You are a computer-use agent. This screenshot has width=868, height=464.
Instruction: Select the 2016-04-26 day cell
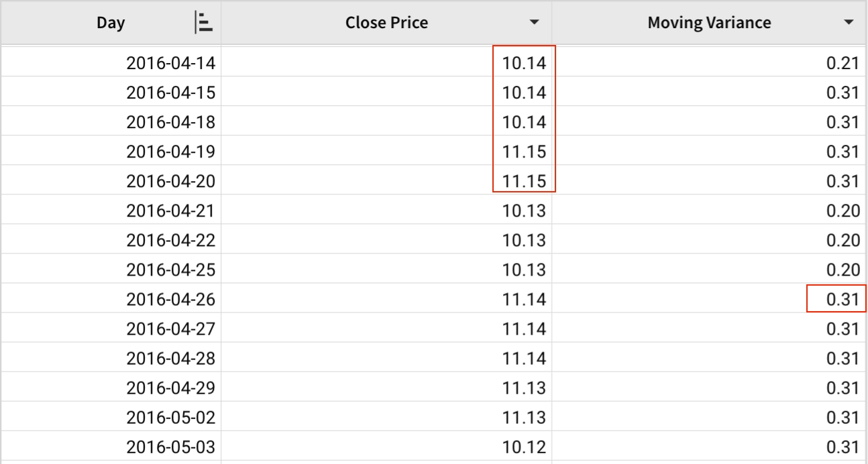pyautogui.click(x=170, y=300)
